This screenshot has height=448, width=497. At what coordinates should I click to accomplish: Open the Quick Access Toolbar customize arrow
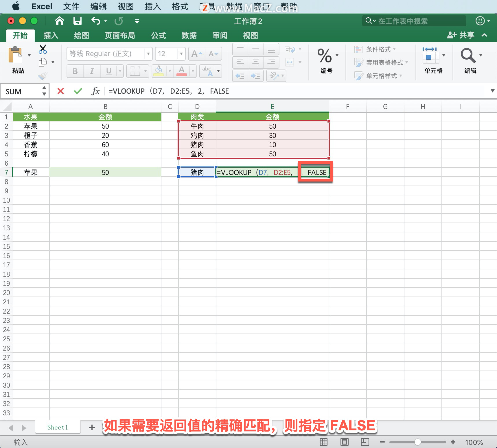(137, 21)
